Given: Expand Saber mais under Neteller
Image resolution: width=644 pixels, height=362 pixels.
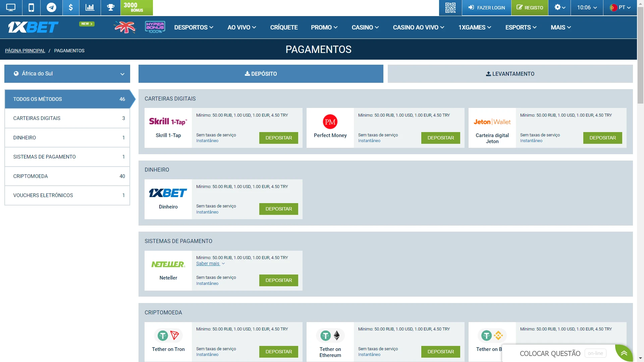Looking at the screenshot, I should (210, 264).
